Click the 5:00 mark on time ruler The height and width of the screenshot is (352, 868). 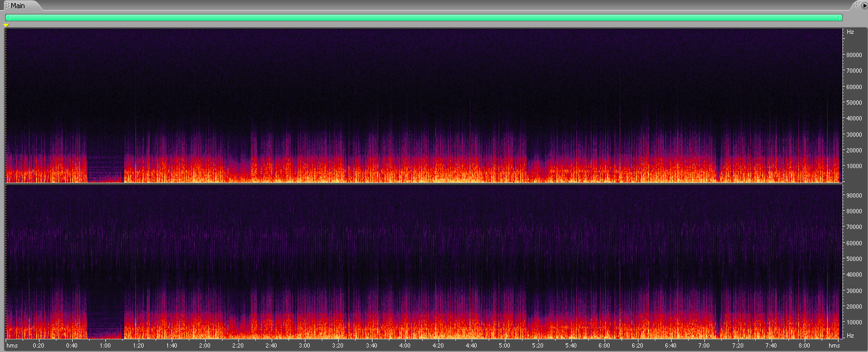(x=504, y=346)
